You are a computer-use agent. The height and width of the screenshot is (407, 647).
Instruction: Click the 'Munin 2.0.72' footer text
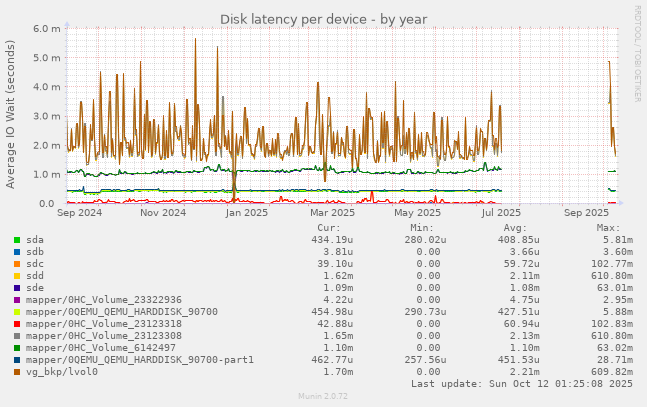click(x=323, y=397)
